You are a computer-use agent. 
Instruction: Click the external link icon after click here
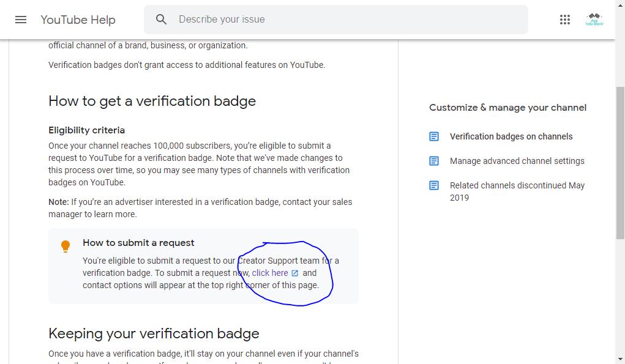tap(295, 273)
